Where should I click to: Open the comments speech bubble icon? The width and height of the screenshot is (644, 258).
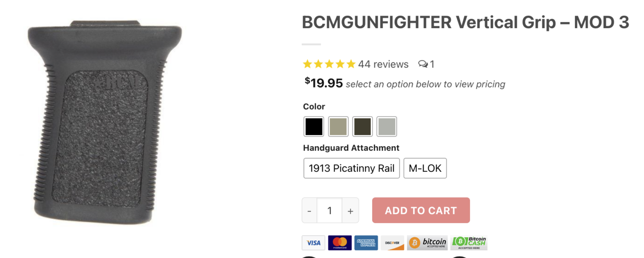(x=423, y=64)
